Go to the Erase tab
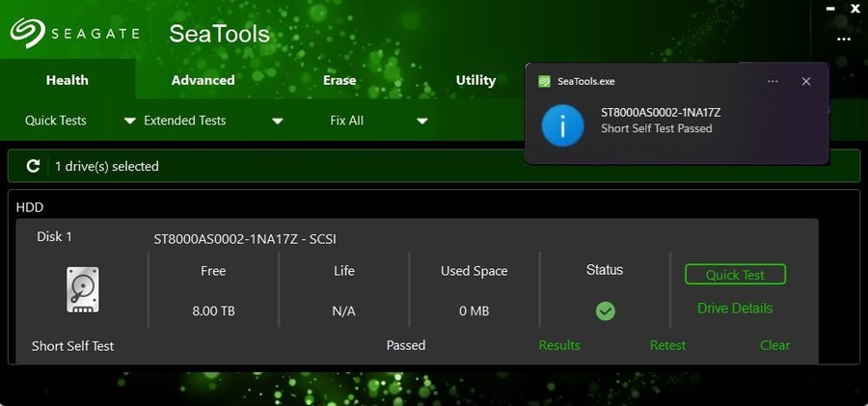This screenshot has width=868, height=406. [x=339, y=80]
